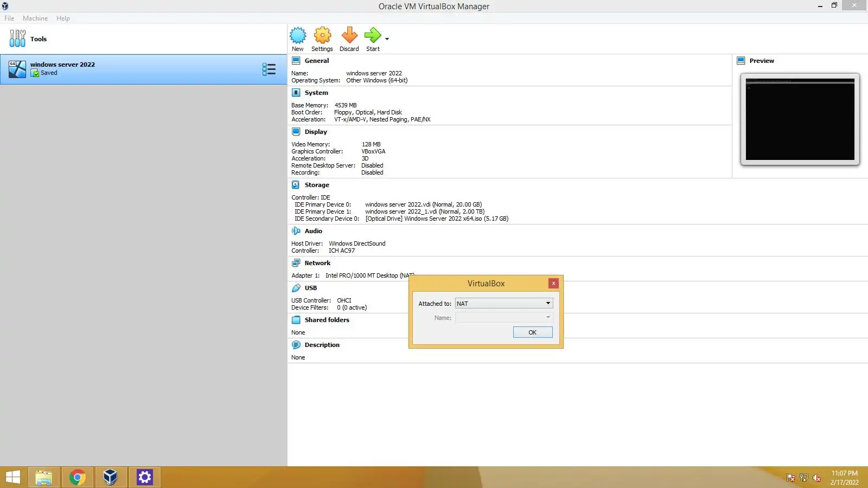This screenshot has width=868, height=488.
Task: Open the Storage settings heading link
Action: tap(317, 185)
